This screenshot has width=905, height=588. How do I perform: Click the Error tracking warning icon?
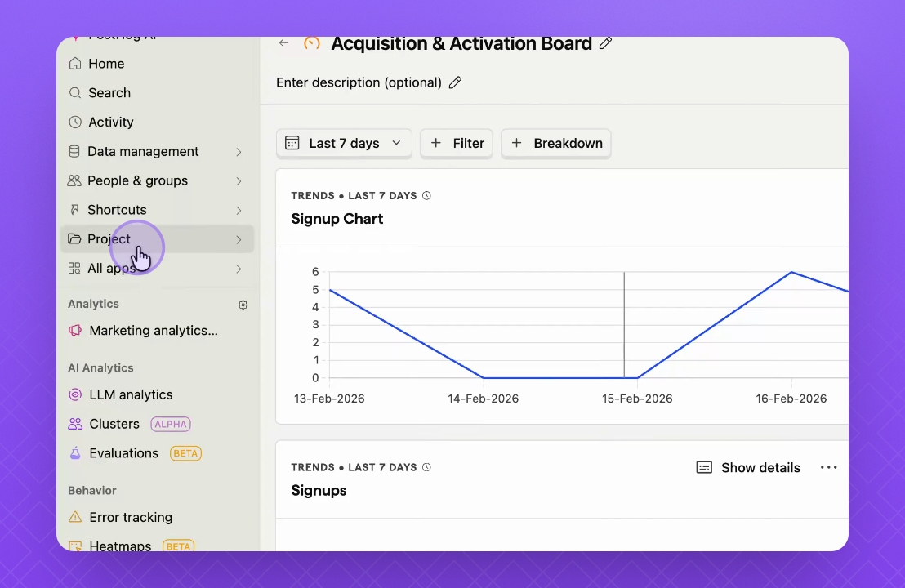tap(75, 517)
